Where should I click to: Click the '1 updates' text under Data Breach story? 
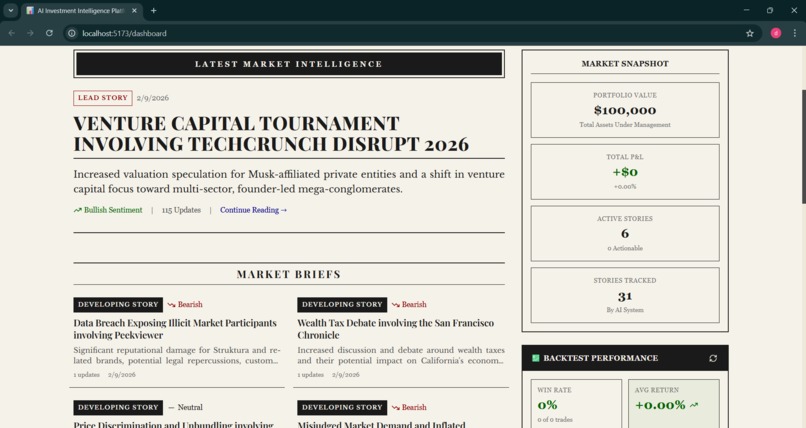click(x=86, y=375)
